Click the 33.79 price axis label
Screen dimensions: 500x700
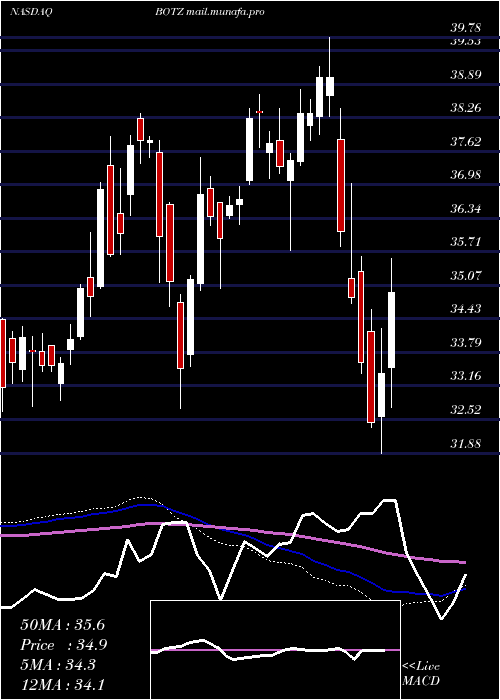pyautogui.click(x=466, y=343)
